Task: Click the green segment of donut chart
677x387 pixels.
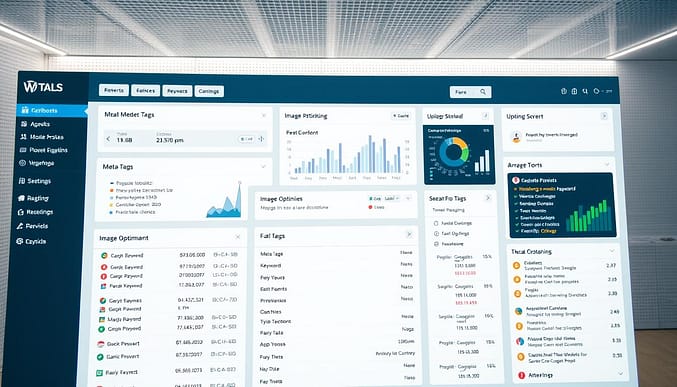Action: pyautogui.click(x=464, y=155)
